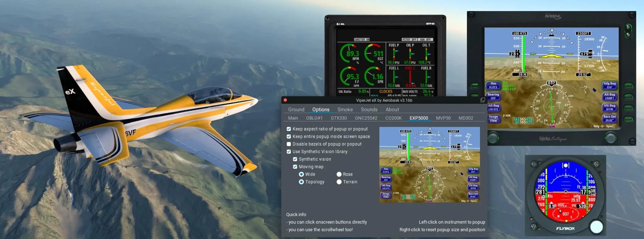
Task: Uncheck the Moving map checkbox
Action: (295, 167)
